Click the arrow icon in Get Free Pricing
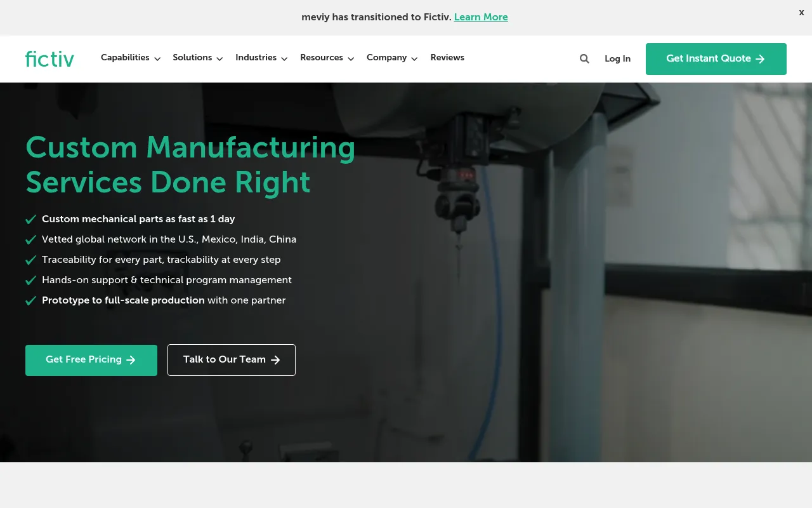This screenshot has height=508, width=812. tap(131, 360)
